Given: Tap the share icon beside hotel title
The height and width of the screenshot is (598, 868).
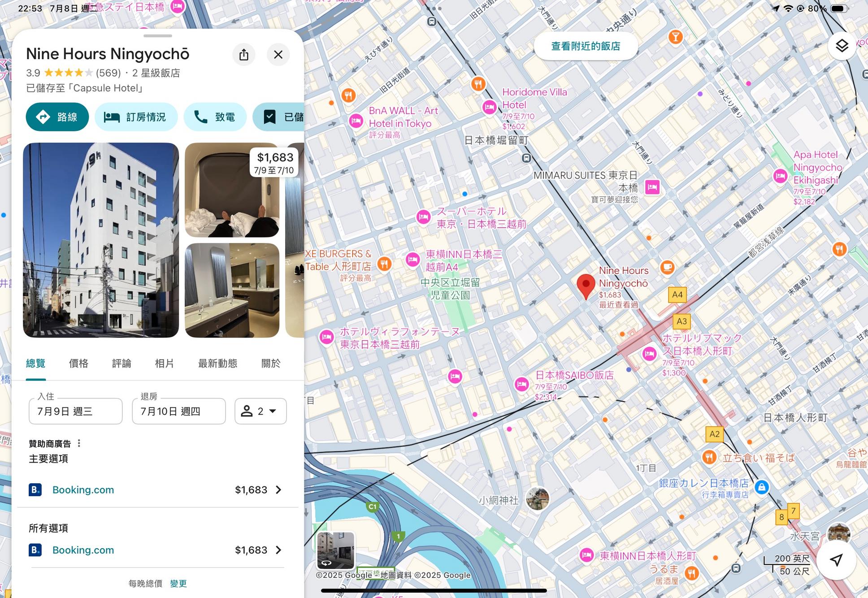Looking at the screenshot, I should (x=243, y=55).
